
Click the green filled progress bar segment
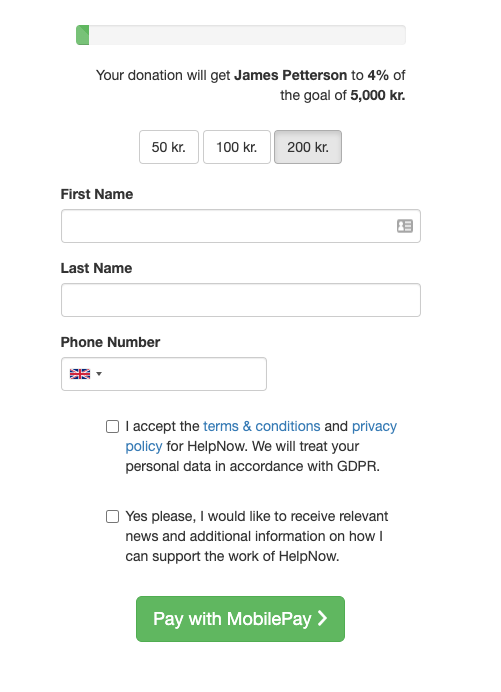point(83,35)
